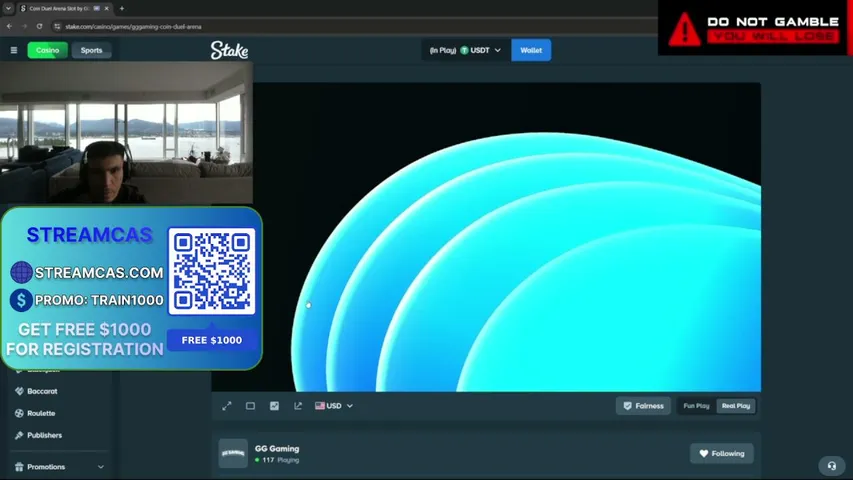
Task: Click the Baccarat cards icon
Action: click(x=20, y=391)
